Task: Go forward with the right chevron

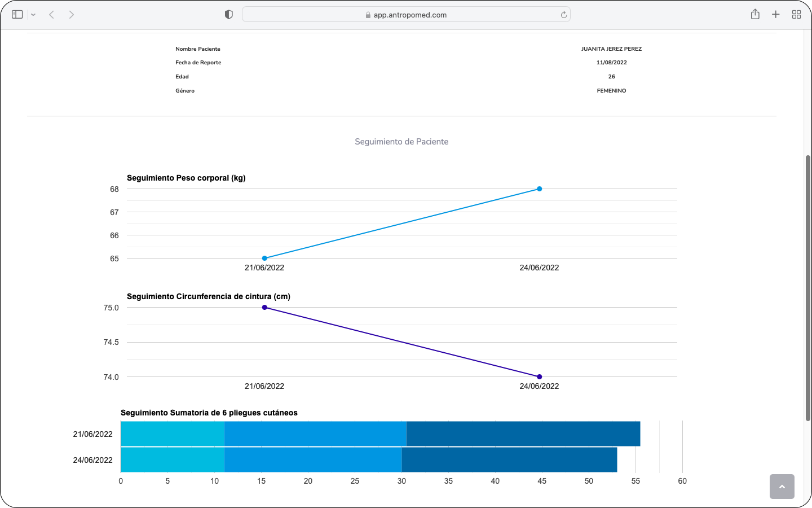Action: point(72,15)
